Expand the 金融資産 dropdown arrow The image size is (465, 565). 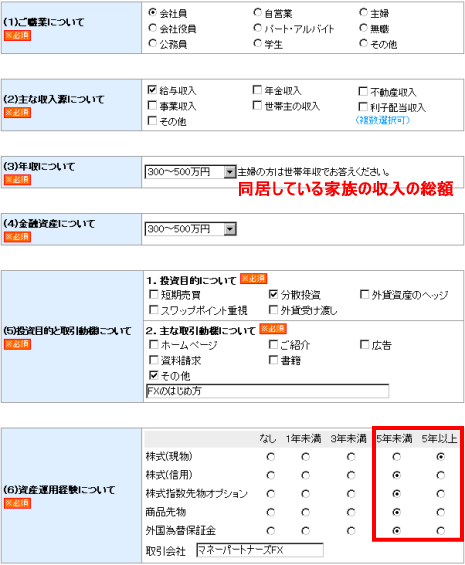point(230,229)
